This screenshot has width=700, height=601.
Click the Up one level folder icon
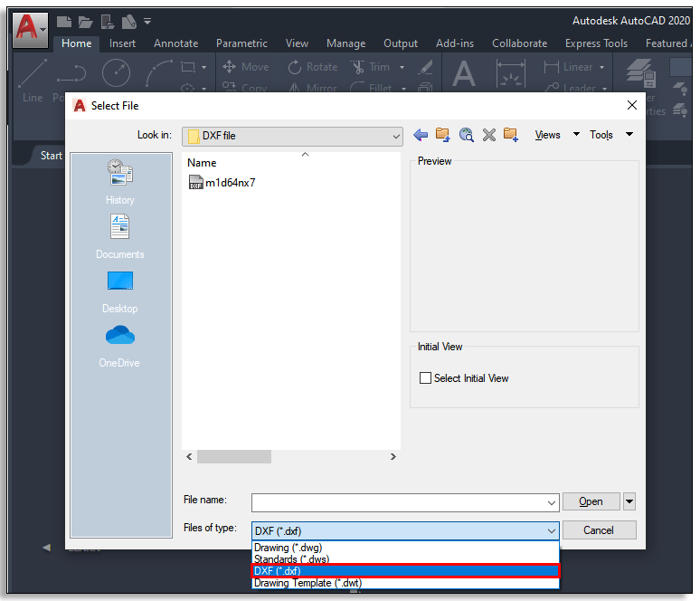442,135
